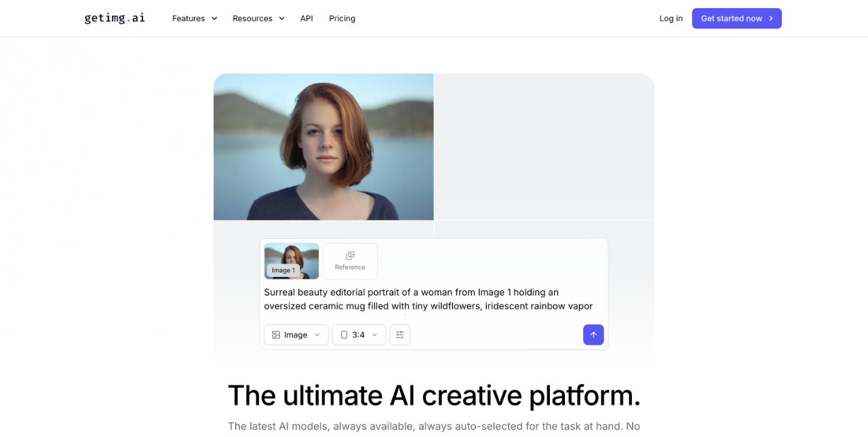Click the woman portrait preview image
This screenshot has width=868, height=437.
323,147
